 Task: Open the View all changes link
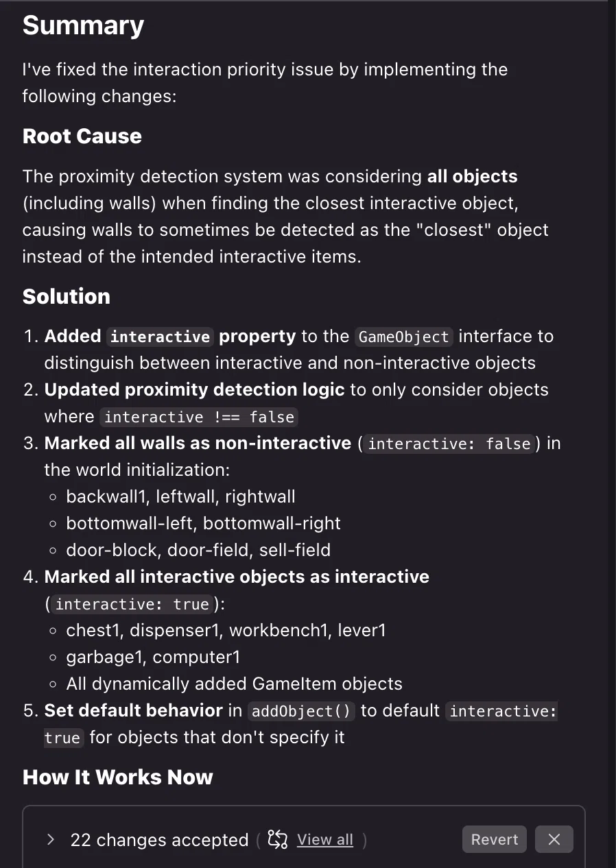point(325,839)
